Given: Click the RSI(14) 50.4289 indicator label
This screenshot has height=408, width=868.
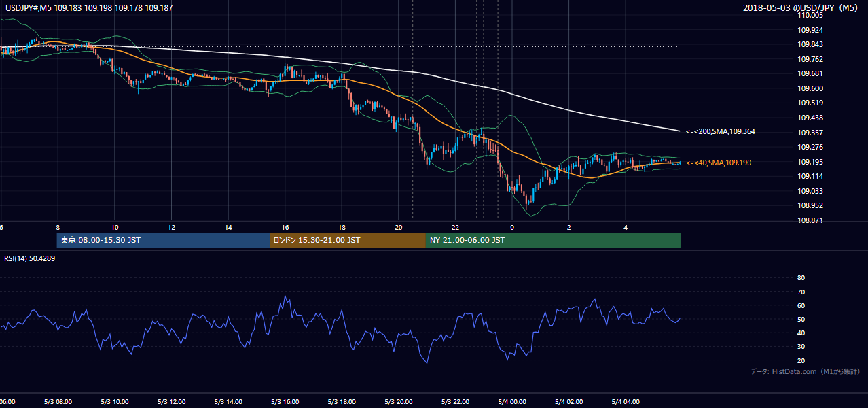Looking at the screenshot, I should coord(29,258).
